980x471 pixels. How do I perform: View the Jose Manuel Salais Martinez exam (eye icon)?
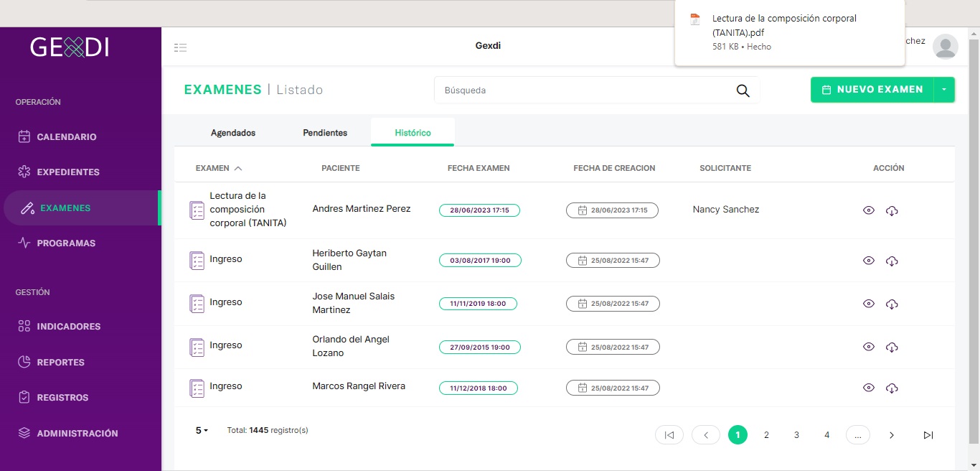pyautogui.click(x=869, y=304)
